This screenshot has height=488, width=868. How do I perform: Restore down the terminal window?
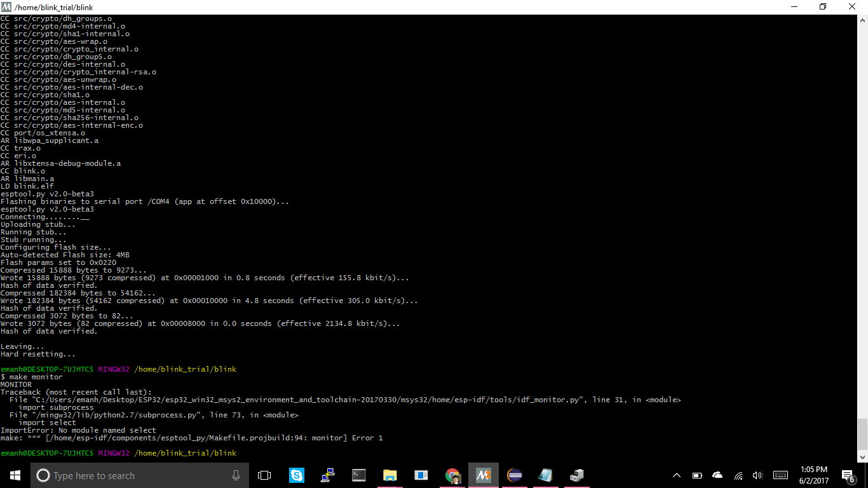[824, 7]
